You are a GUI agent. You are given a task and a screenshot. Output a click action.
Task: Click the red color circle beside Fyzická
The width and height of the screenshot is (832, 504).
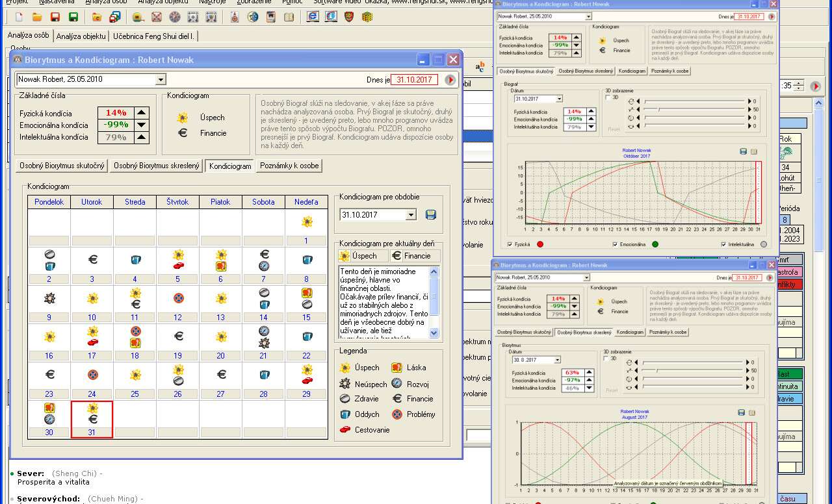click(x=539, y=245)
